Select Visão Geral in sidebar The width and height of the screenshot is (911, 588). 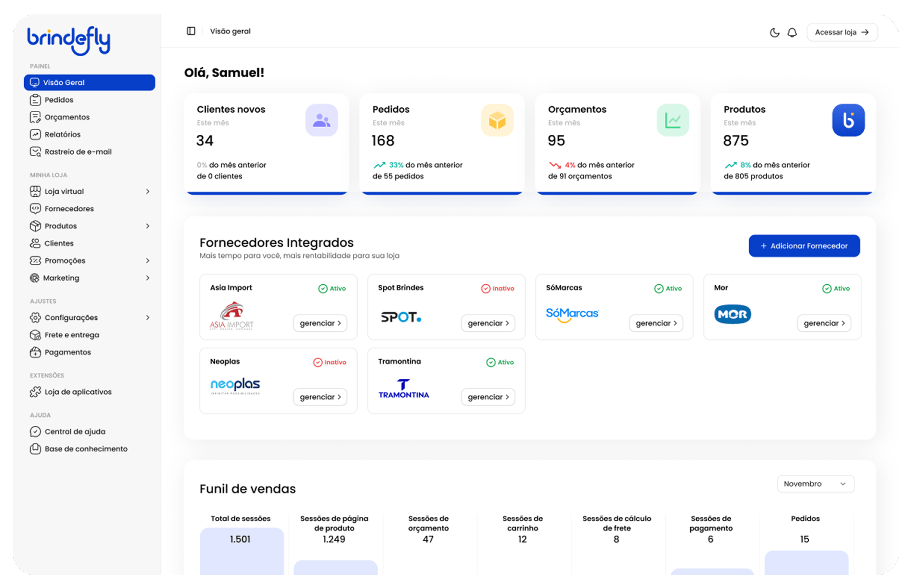pos(89,82)
